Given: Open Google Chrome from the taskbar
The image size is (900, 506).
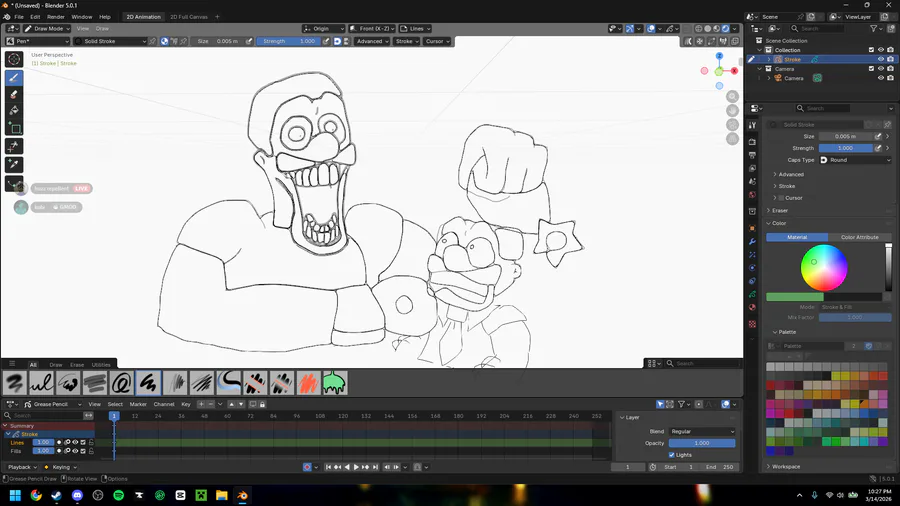Looking at the screenshot, I should [x=36, y=495].
